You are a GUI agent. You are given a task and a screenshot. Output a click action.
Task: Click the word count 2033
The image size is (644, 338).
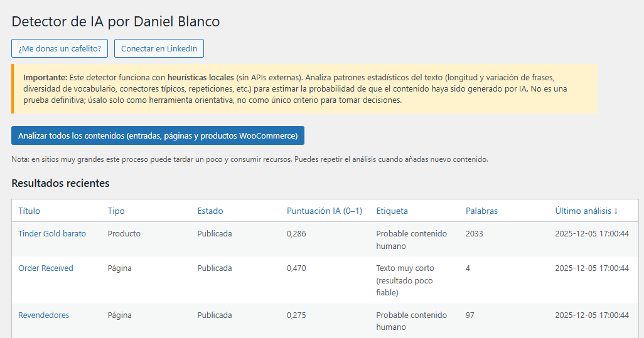475,233
